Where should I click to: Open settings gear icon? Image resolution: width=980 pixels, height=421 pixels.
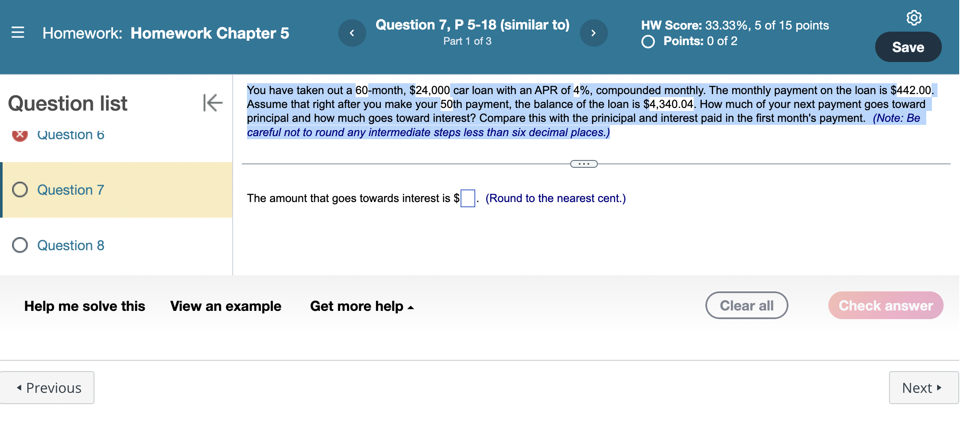tap(914, 18)
